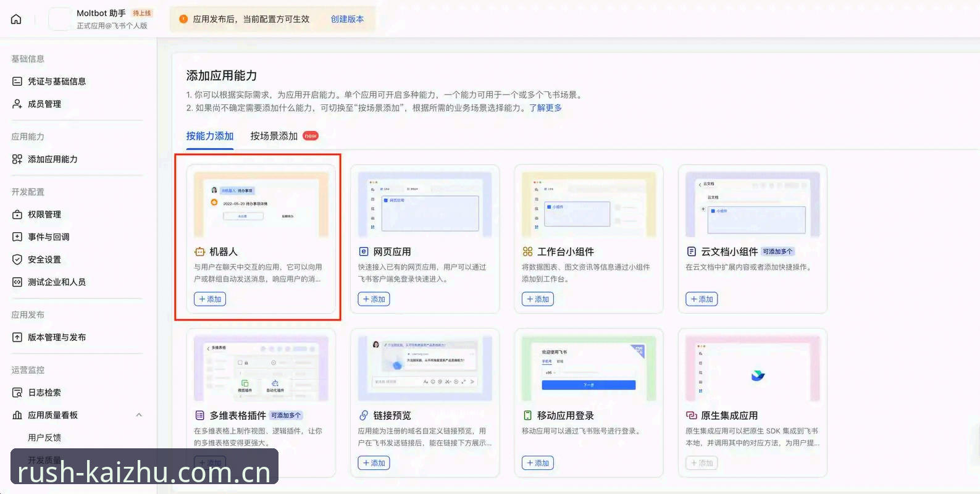
Task: Click the 链接预览 link icon
Action: [x=364, y=416]
